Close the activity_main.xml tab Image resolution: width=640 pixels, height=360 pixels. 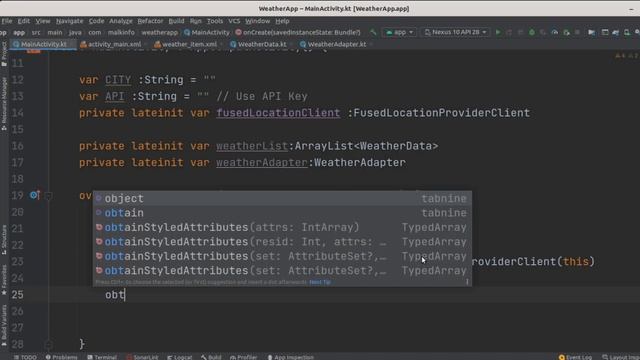tap(145, 44)
